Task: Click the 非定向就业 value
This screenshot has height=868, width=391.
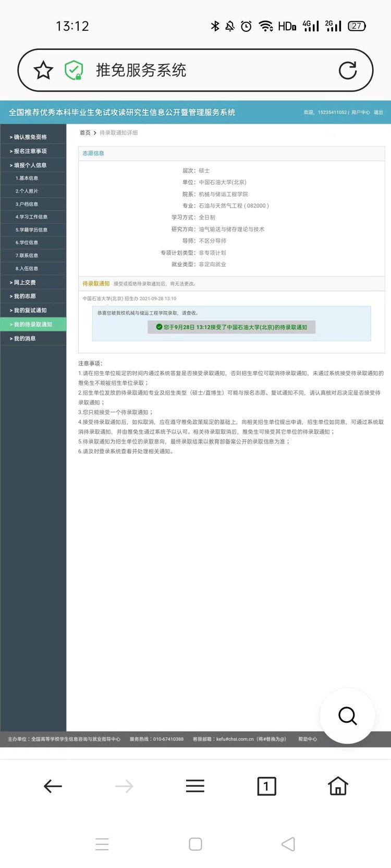Action: pyautogui.click(x=212, y=265)
